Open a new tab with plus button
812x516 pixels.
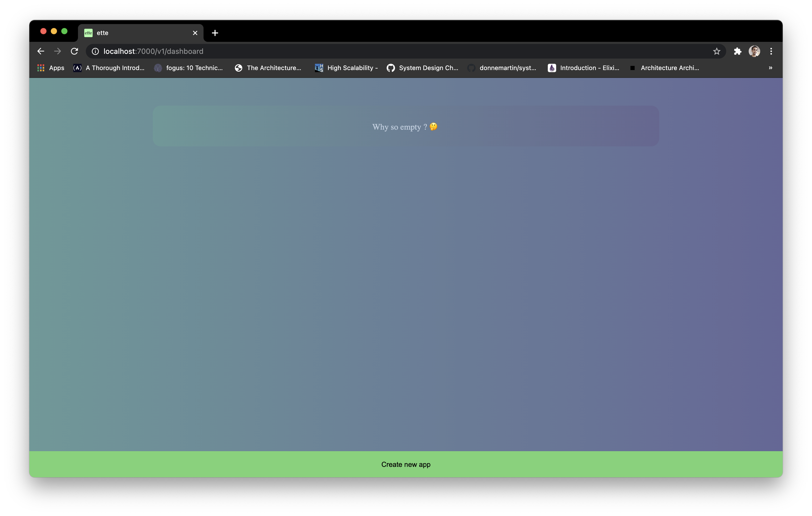coord(215,33)
